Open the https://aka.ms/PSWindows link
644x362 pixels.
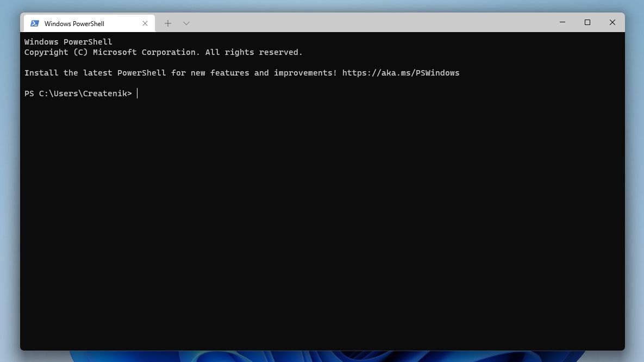(x=400, y=72)
